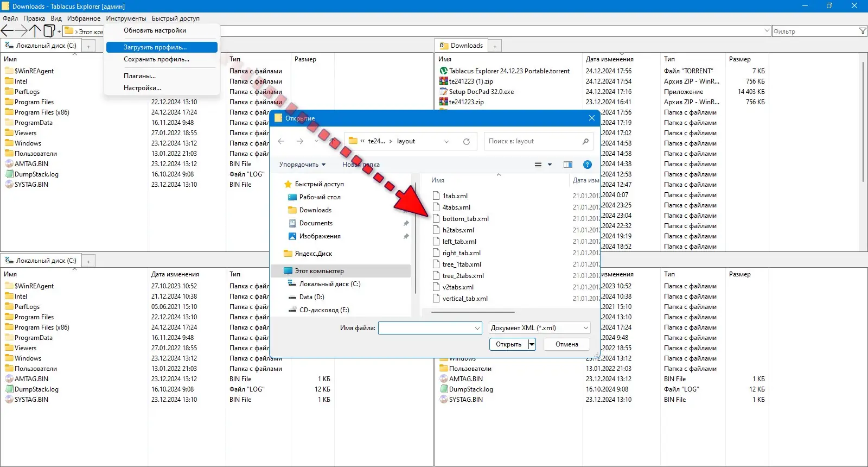Go back with Tablacus toolbar Back arrow
This screenshot has width=868, height=467.
pos(8,31)
